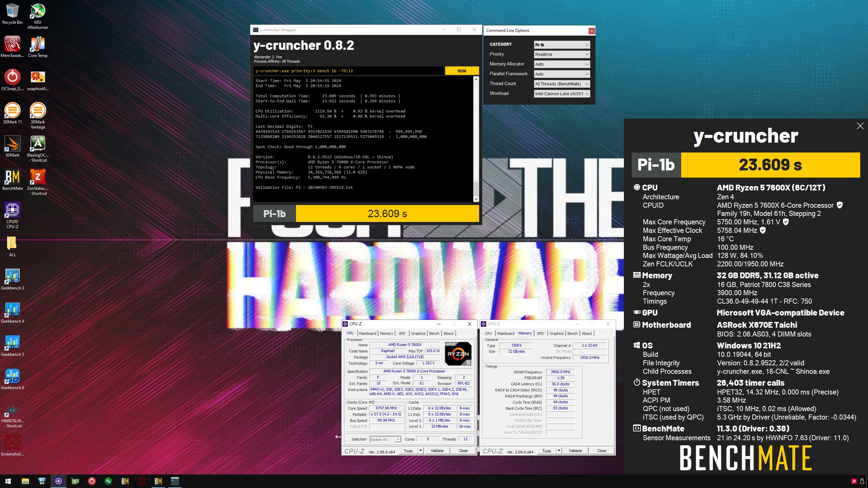Open the Screenshot desktop icon
868x488 pixels.
(13, 445)
